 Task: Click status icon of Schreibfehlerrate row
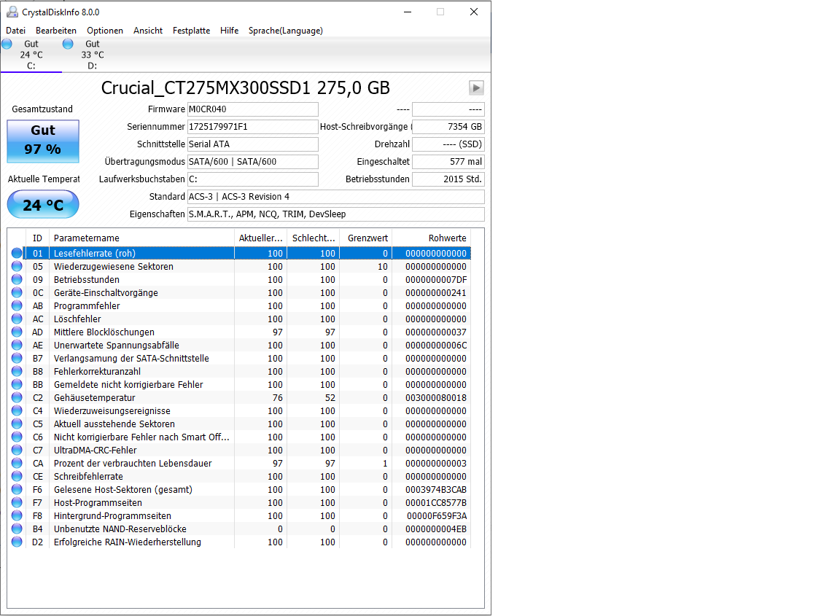17,476
